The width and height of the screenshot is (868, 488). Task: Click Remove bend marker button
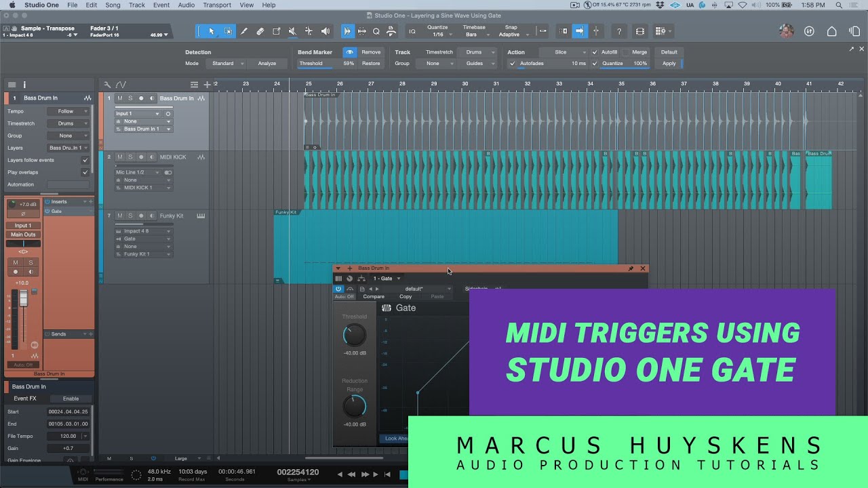(x=371, y=52)
